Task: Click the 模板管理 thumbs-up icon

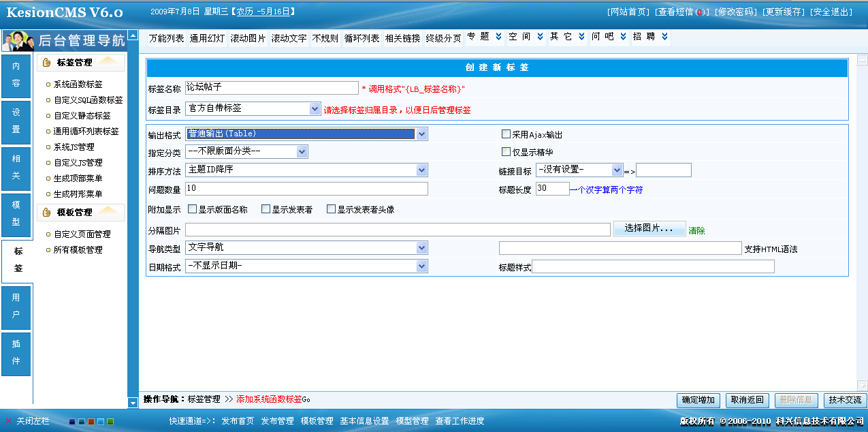Action: coord(47,213)
